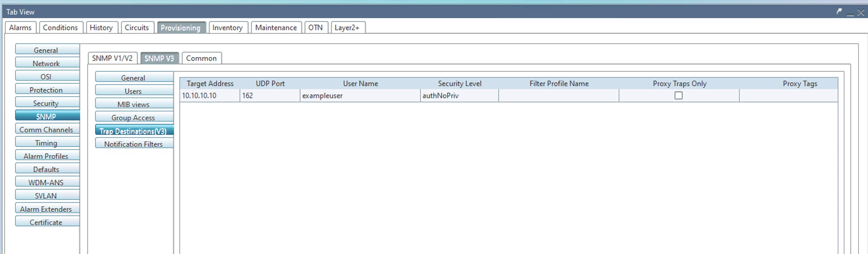Open the Notification Filters page
Screen dimensions: 868x254
135,144
